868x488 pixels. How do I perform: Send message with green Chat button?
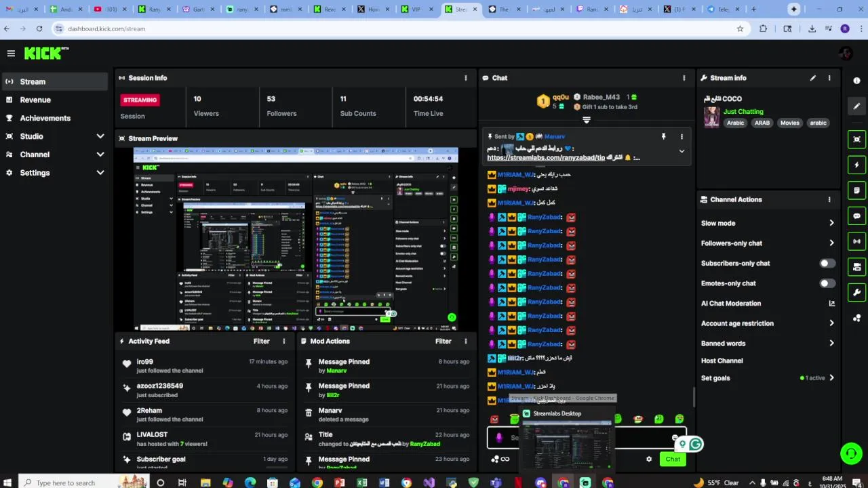(x=673, y=459)
